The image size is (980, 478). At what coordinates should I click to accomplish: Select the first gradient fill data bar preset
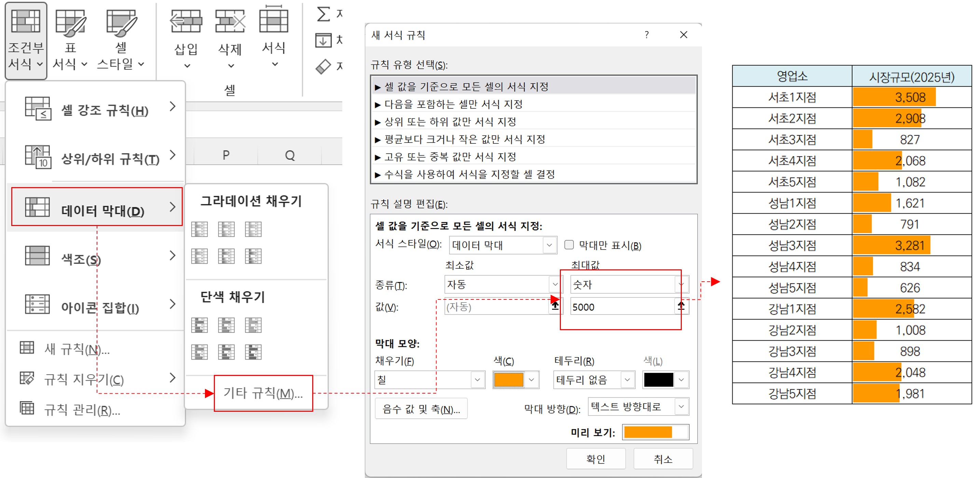(199, 229)
